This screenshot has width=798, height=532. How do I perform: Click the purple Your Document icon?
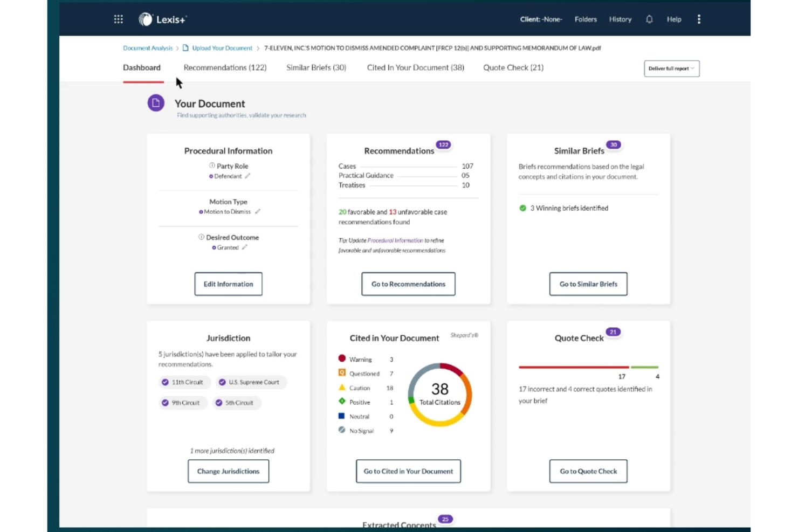[x=156, y=102]
